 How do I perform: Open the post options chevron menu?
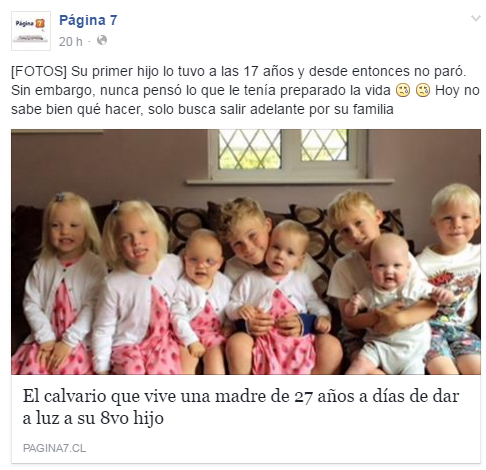tap(476, 18)
